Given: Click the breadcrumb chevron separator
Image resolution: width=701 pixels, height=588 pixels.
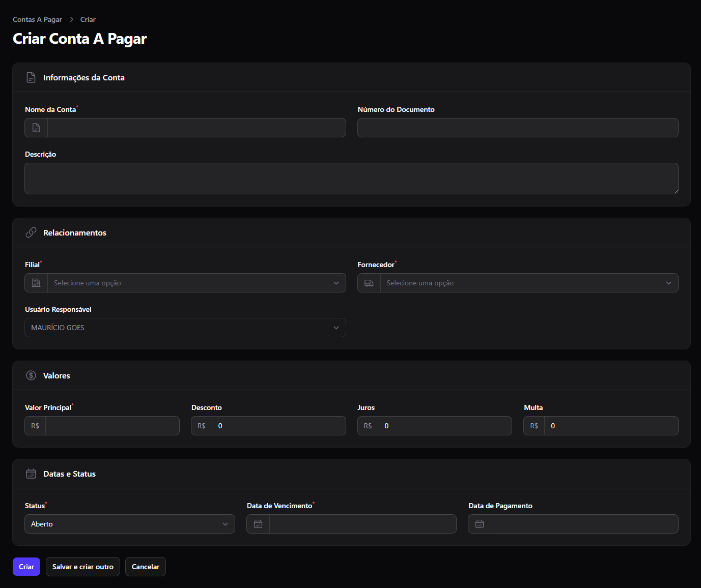Looking at the screenshot, I should [x=71, y=19].
